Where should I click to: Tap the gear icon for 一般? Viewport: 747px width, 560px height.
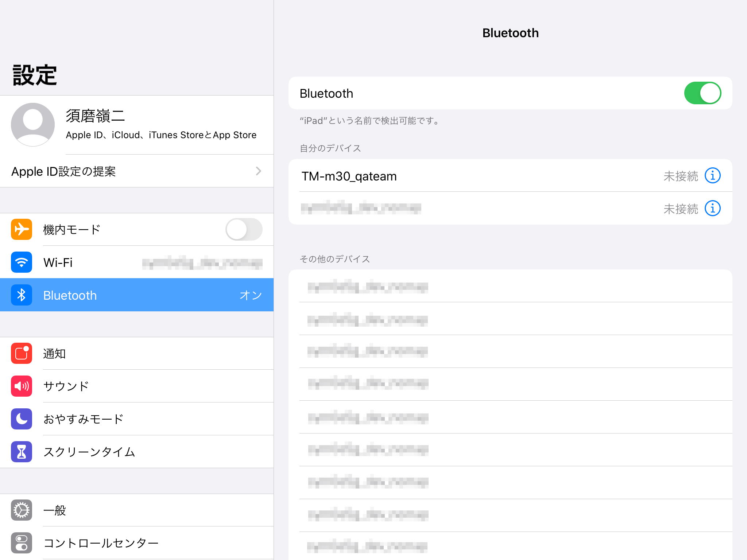[x=22, y=510]
